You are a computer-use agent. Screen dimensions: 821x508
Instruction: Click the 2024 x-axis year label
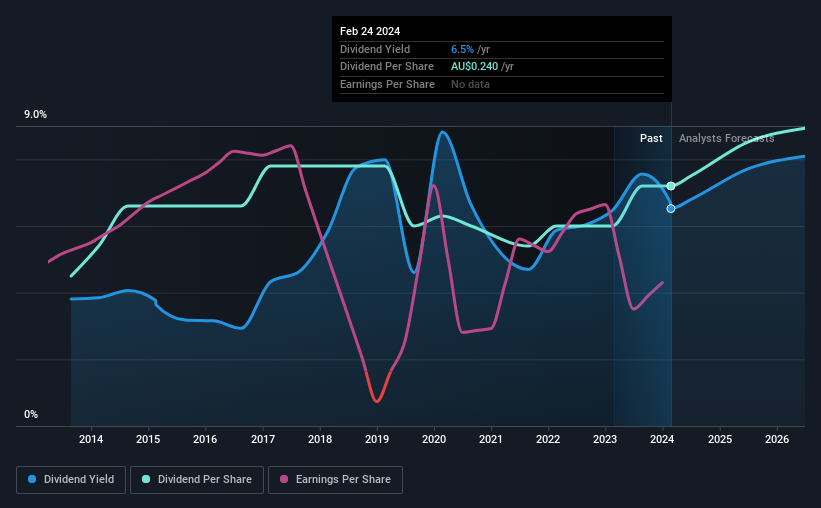coord(662,439)
